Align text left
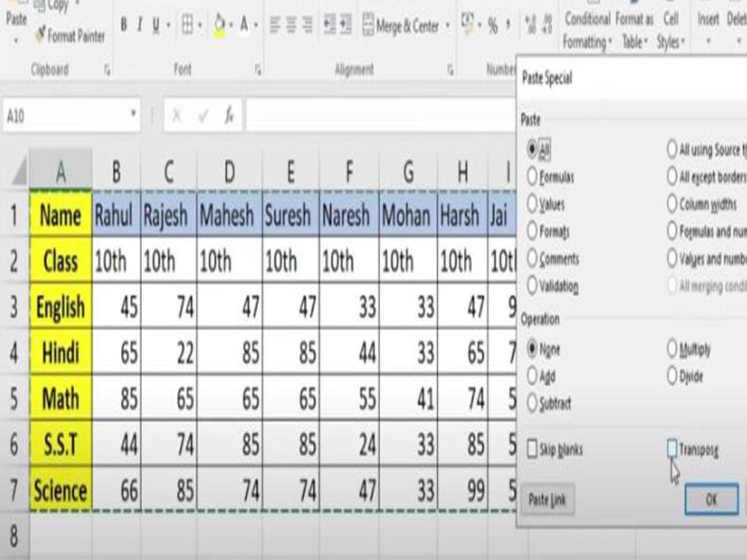Image resolution: width=747 pixels, height=560 pixels. 275,25
